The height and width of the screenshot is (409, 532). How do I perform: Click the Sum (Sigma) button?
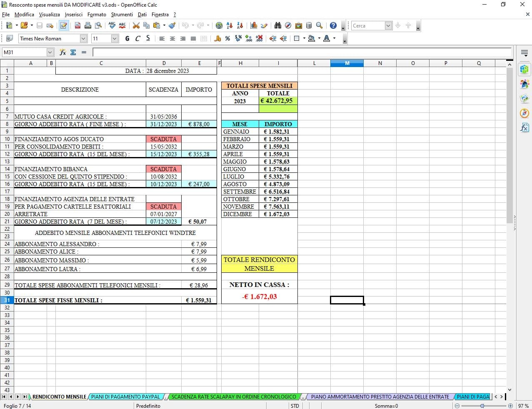pos(73,52)
